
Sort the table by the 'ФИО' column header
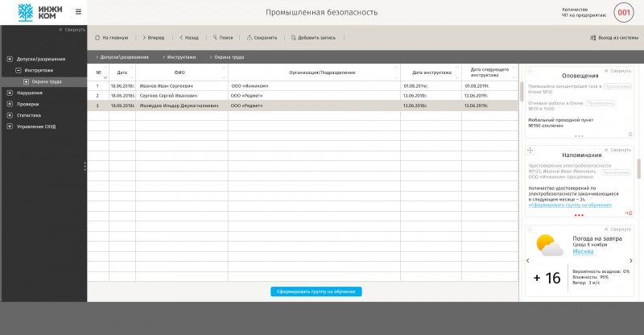coord(180,72)
